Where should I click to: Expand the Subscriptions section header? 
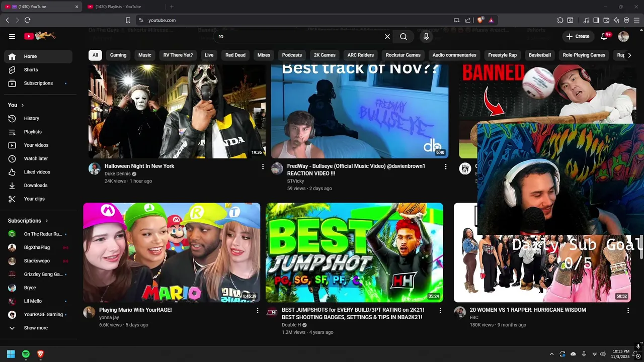tap(28, 221)
